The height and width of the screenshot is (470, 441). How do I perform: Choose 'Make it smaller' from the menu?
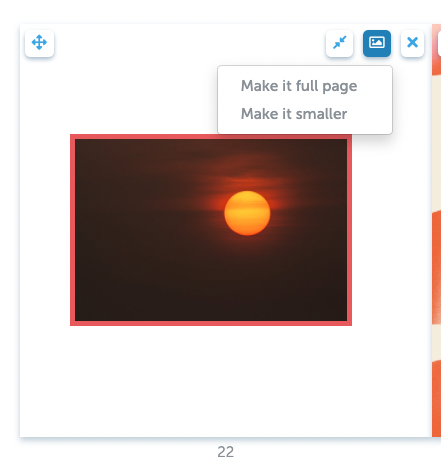(294, 114)
